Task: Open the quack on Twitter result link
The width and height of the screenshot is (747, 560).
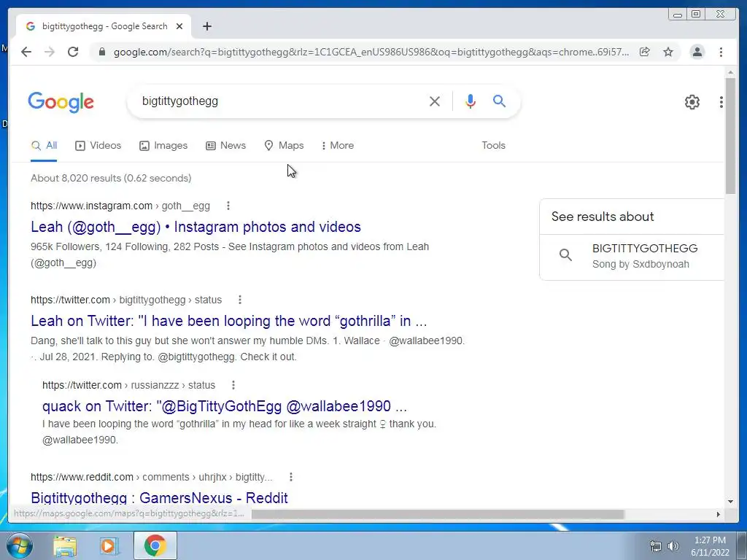Action: point(225,406)
